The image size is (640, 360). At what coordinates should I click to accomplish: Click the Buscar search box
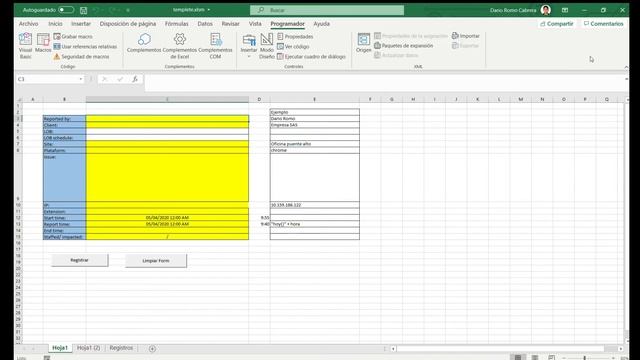click(x=327, y=10)
